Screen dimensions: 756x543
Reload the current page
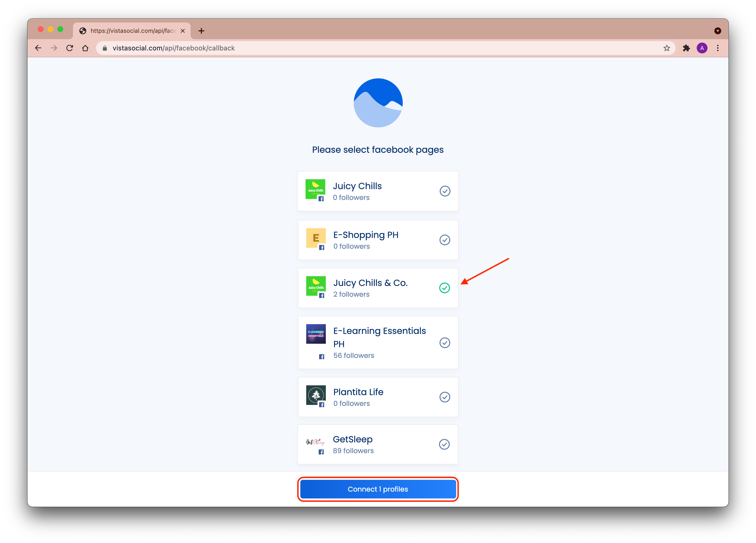(70, 48)
